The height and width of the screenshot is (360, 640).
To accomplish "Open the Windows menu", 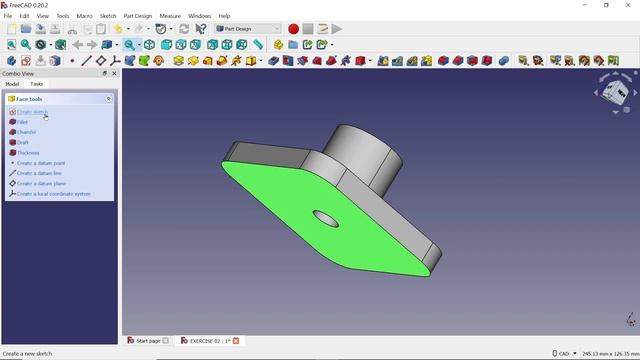I will [199, 16].
